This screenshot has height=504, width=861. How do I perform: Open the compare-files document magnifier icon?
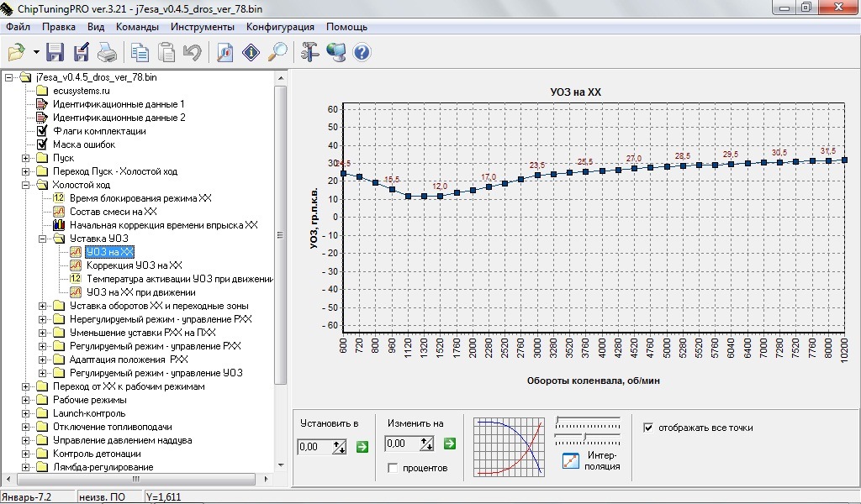pos(225,52)
